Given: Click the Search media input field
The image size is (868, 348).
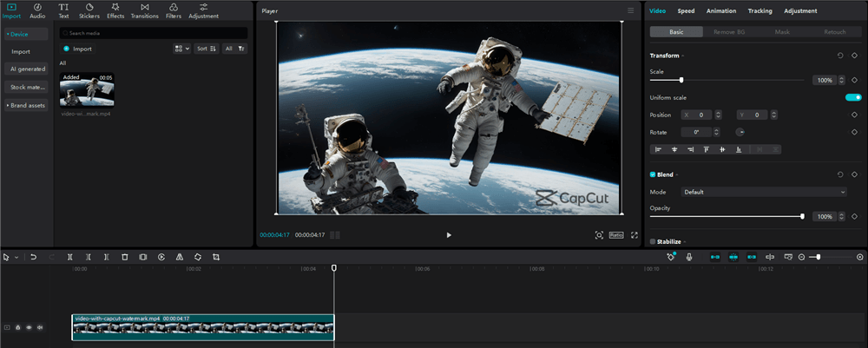Looking at the screenshot, I should click(x=154, y=33).
